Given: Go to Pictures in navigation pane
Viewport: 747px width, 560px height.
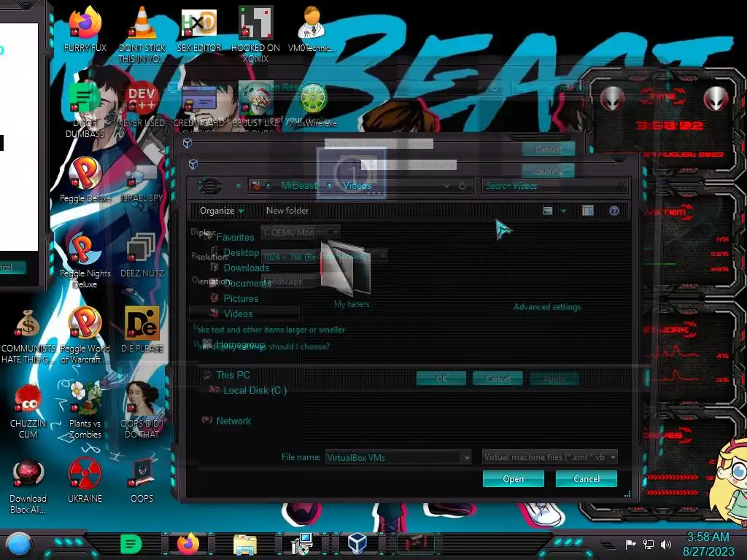Looking at the screenshot, I should click(x=241, y=298).
